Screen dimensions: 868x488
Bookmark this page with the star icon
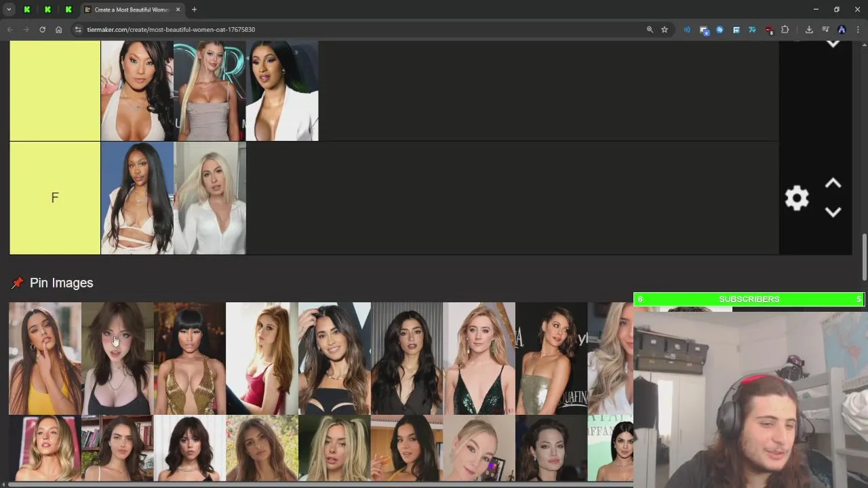pyautogui.click(x=665, y=30)
